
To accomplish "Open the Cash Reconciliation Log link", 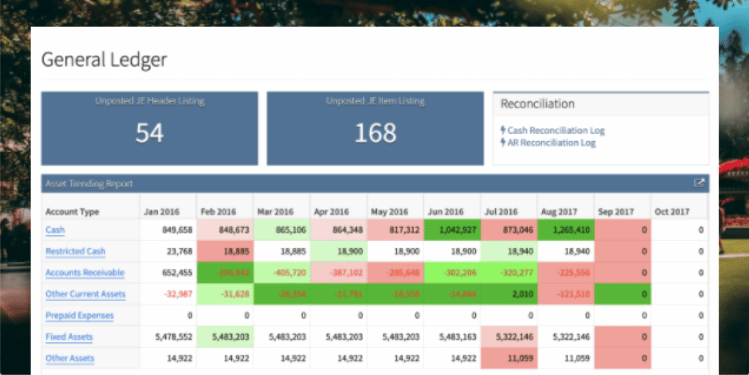I will (556, 130).
